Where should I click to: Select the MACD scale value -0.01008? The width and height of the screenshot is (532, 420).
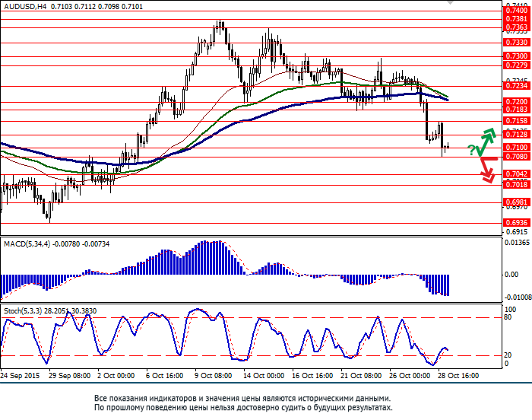(x=518, y=297)
